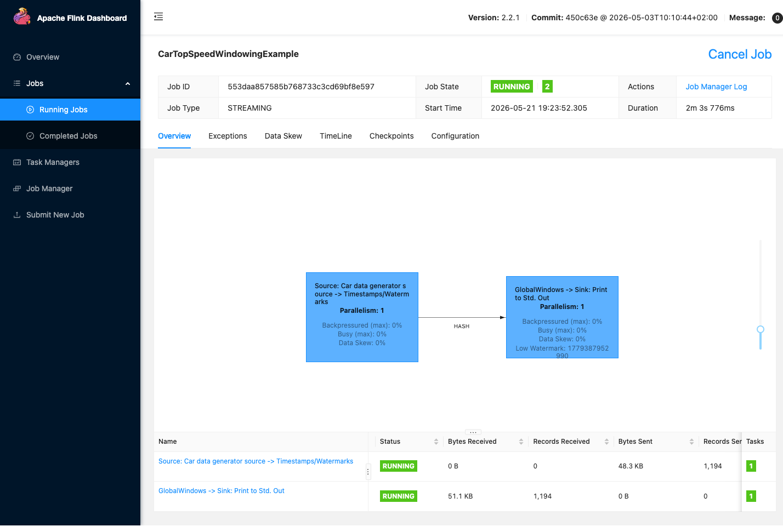The image size is (783, 532).
Task: Sort the table by Bytes Sent
Action: [691, 442]
